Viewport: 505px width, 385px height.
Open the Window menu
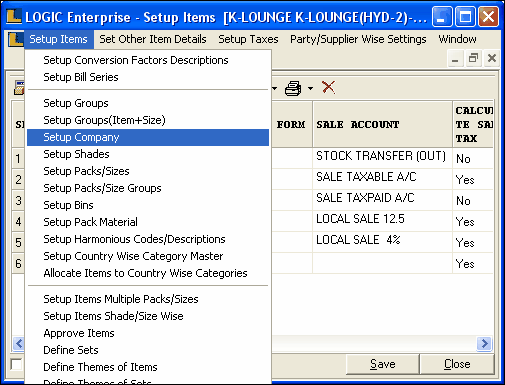point(457,39)
